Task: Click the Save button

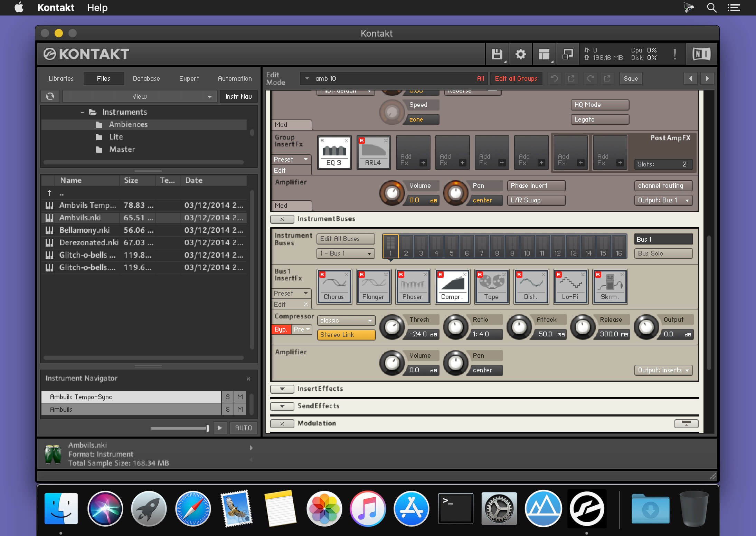Action: click(x=631, y=78)
